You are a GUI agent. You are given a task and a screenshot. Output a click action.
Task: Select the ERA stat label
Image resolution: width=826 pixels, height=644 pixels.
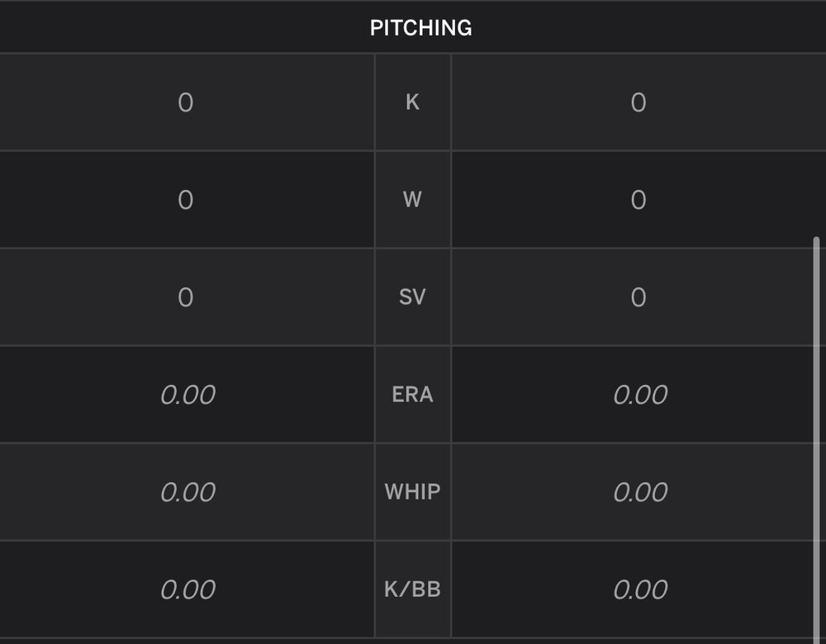[x=412, y=395]
